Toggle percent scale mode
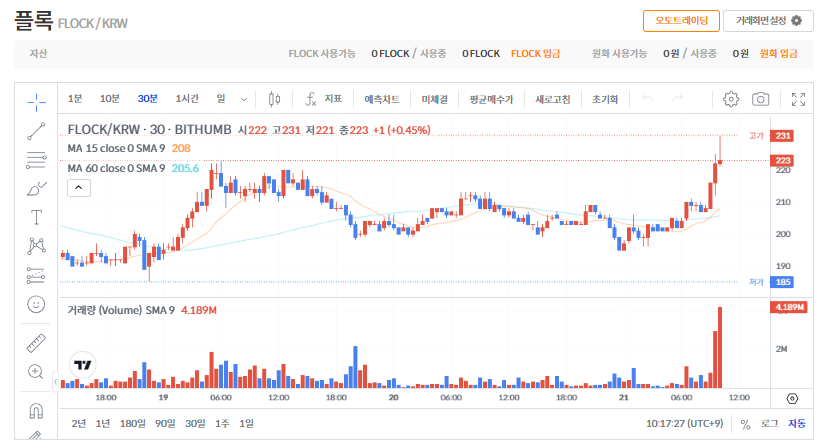The height and width of the screenshot is (448, 826). tap(745, 424)
